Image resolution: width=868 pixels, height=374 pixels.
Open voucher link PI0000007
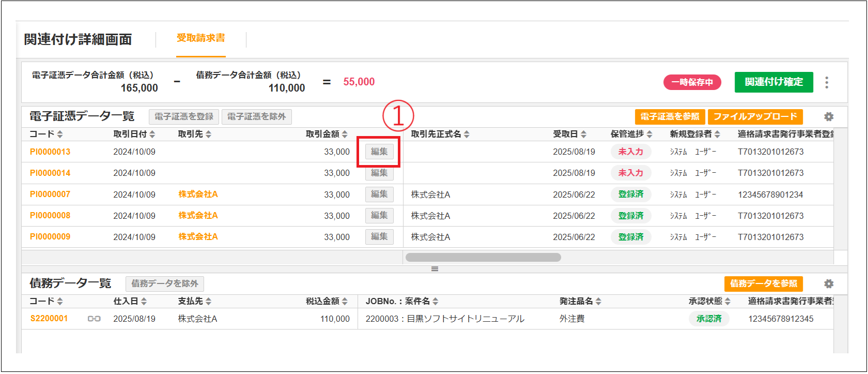[x=50, y=195]
